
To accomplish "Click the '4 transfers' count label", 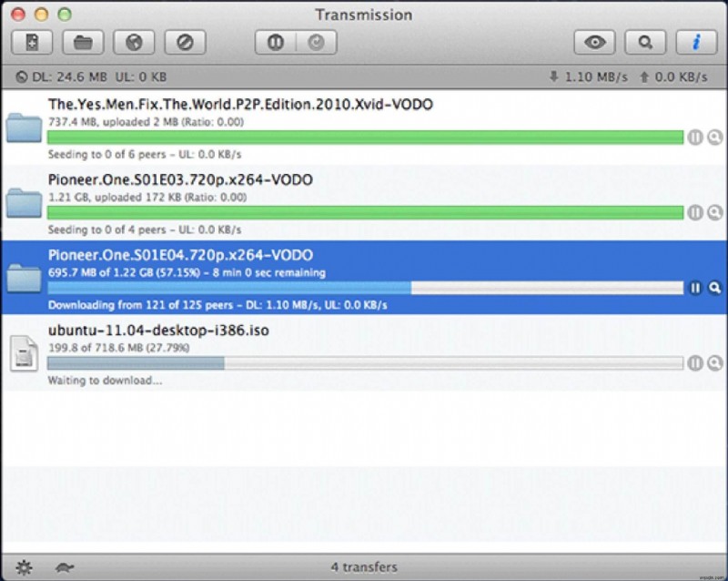I will coord(364,567).
